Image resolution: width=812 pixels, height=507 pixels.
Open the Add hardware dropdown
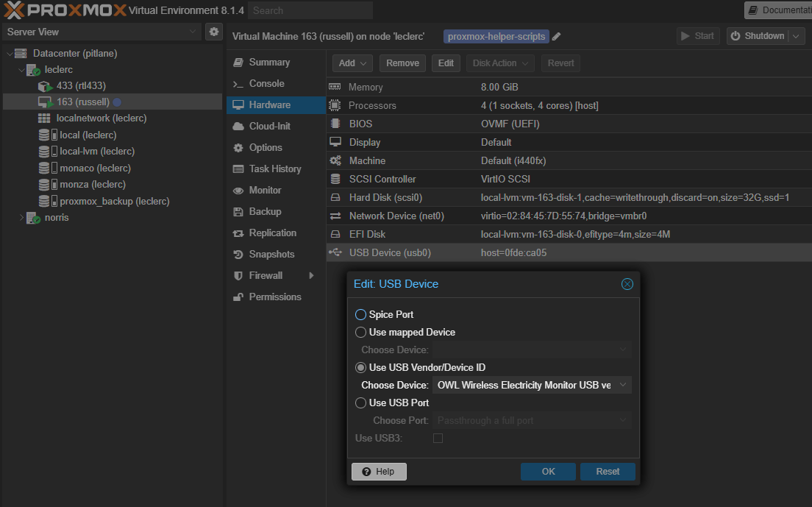pyautogui.click(x=352, y=63)
